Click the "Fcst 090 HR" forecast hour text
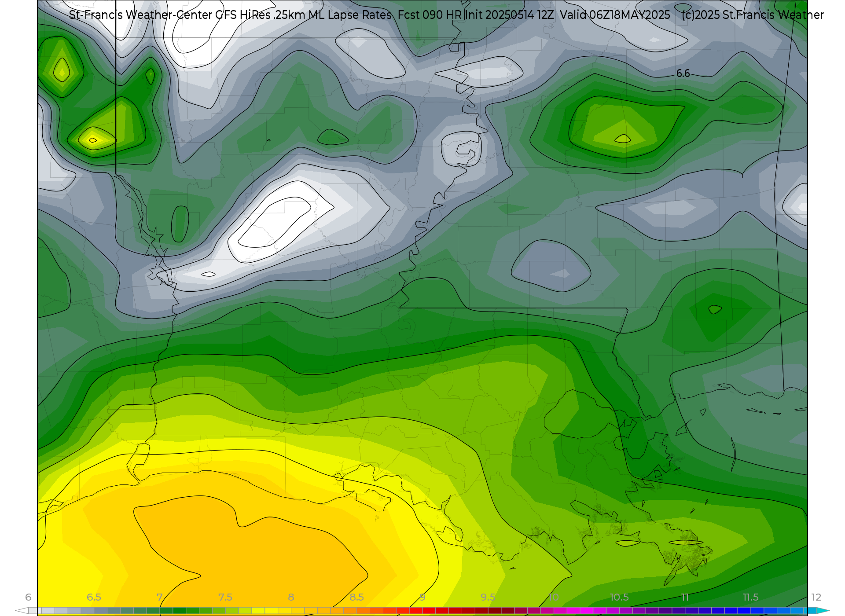 click(x=430, y=15)
